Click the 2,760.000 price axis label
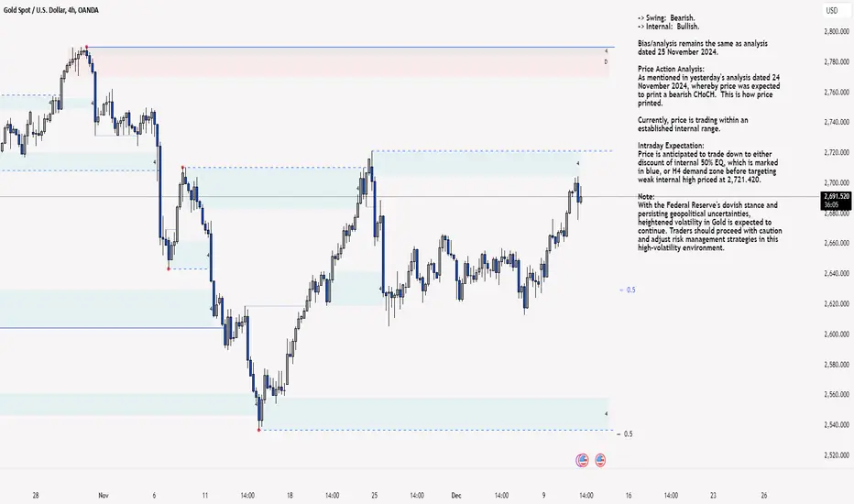 [836, 92]
